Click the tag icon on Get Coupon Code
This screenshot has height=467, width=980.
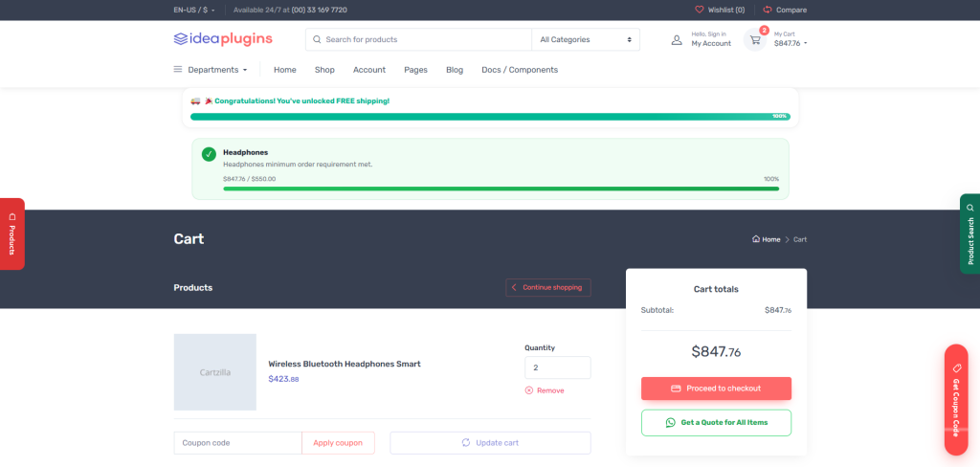pos(956,367)
